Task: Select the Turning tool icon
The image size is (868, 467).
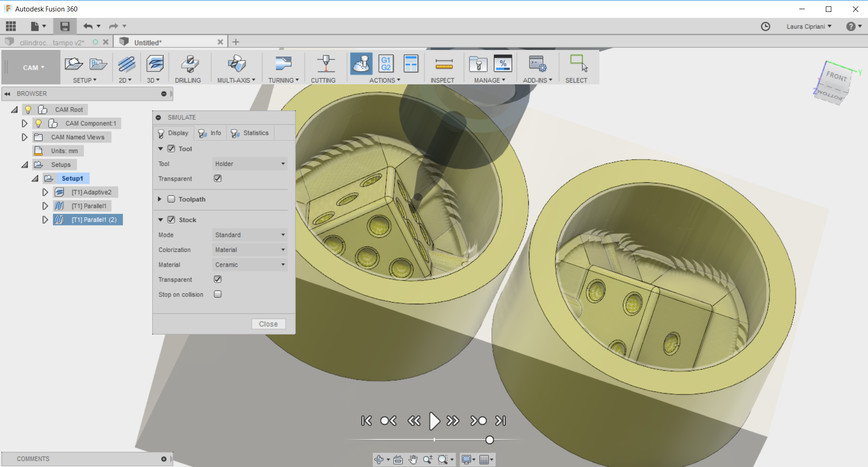Action: click(283, 64)
